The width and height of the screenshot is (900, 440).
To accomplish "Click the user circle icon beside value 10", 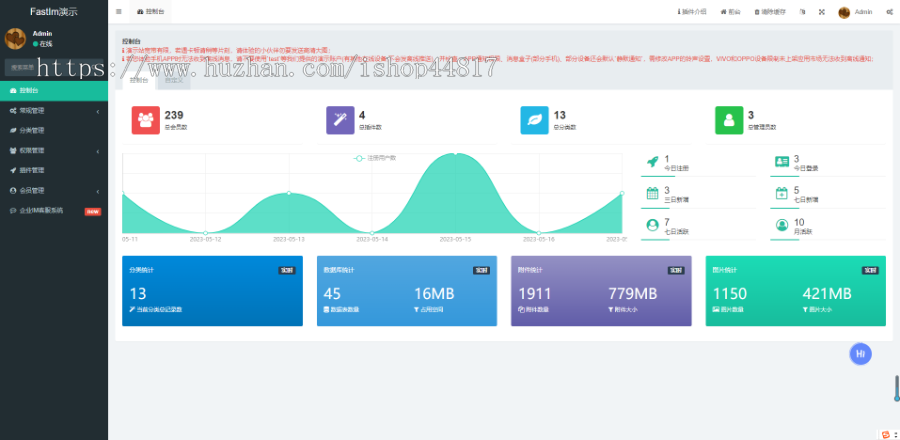I will click(782, 225).
